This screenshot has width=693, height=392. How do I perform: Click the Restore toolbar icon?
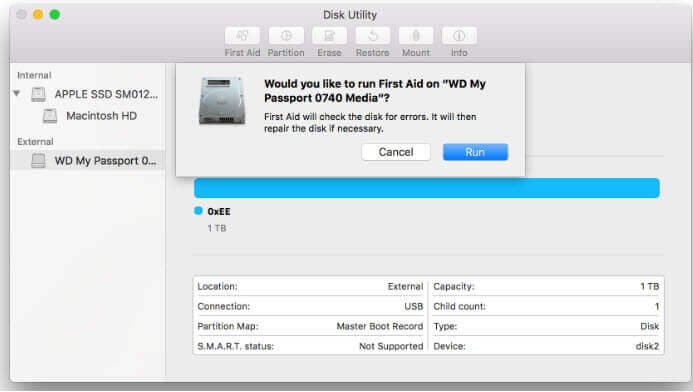[373, 36]
